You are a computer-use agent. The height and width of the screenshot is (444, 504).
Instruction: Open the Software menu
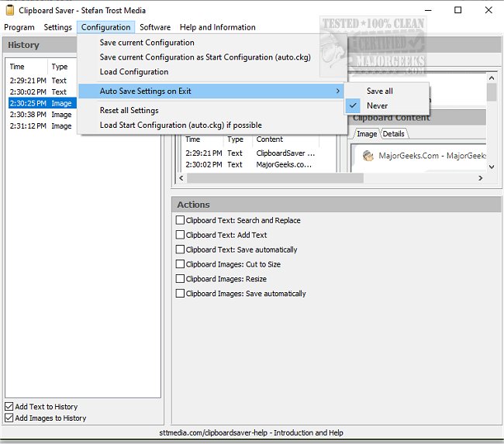click(x=155, y=27)
